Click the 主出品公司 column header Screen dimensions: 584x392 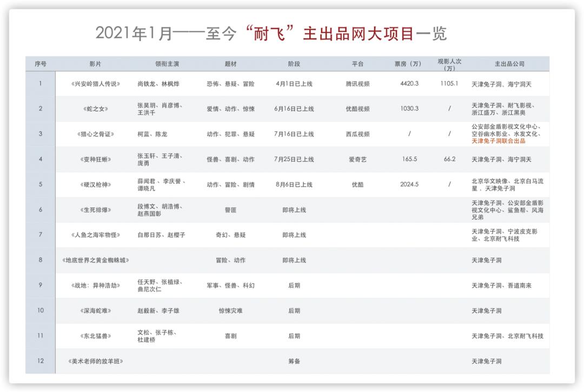(508, 63)
